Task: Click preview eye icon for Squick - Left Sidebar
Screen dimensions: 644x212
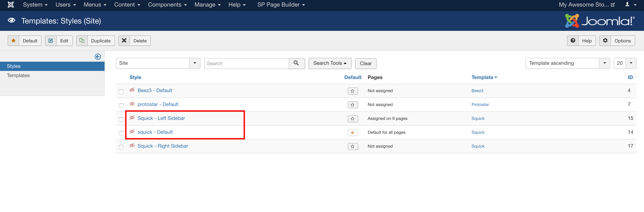Action: [132, 118]
